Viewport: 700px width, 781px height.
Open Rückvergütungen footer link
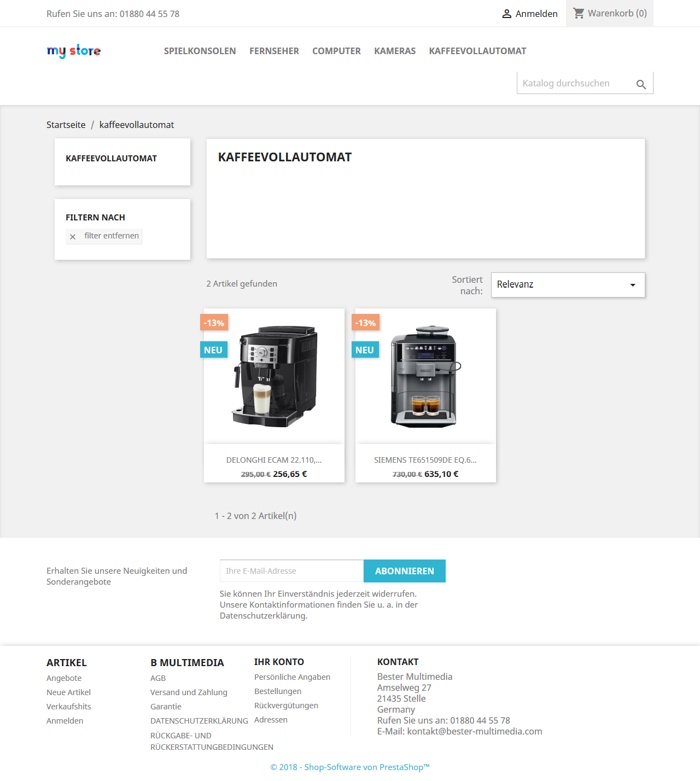(x=286, y=706)
